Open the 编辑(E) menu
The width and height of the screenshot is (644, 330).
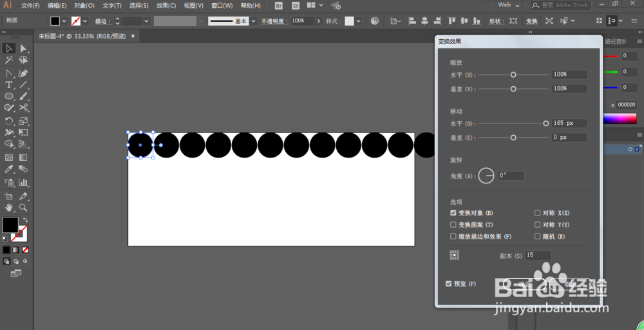(57, 6)
